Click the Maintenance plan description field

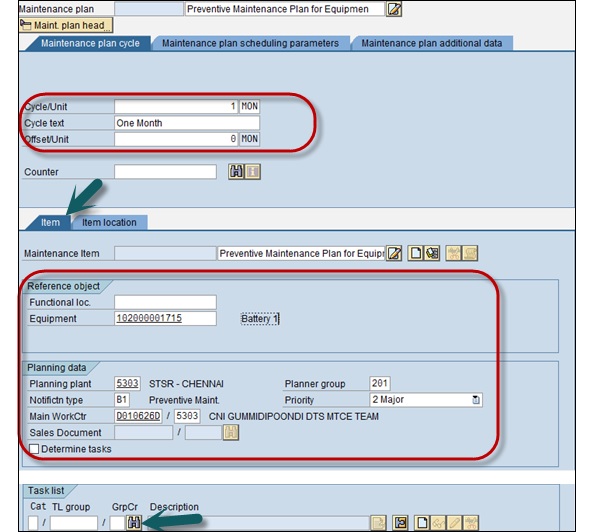(285, 9)
